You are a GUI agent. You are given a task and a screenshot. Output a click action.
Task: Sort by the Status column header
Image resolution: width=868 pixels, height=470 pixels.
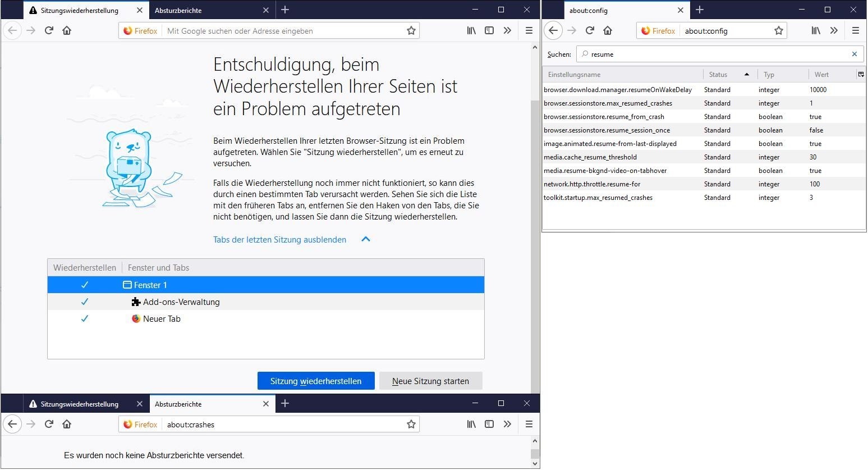click(730, 74)
